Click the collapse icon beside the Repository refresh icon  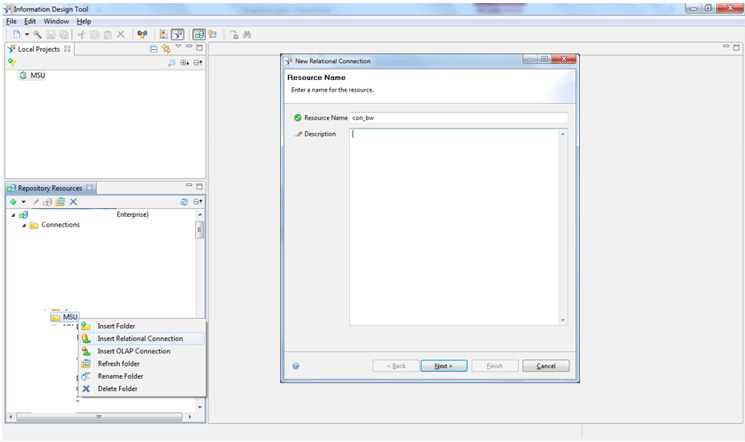pos(198,202)
